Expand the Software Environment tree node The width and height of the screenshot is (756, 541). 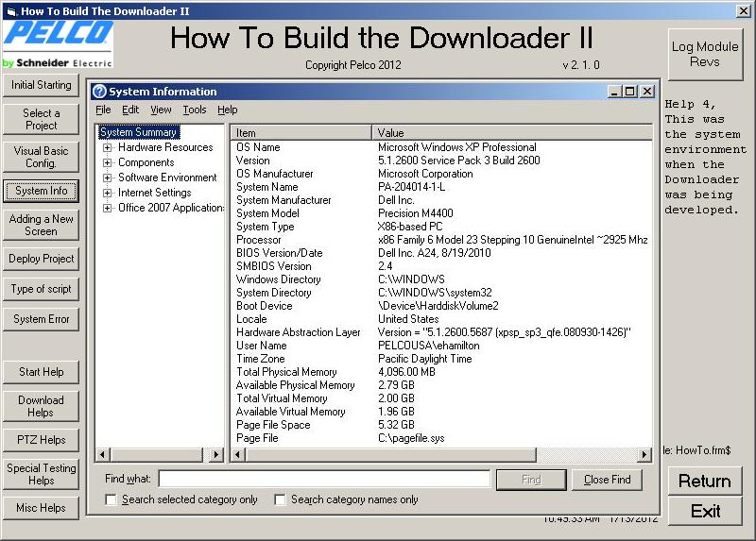click(x=108, y=178)
